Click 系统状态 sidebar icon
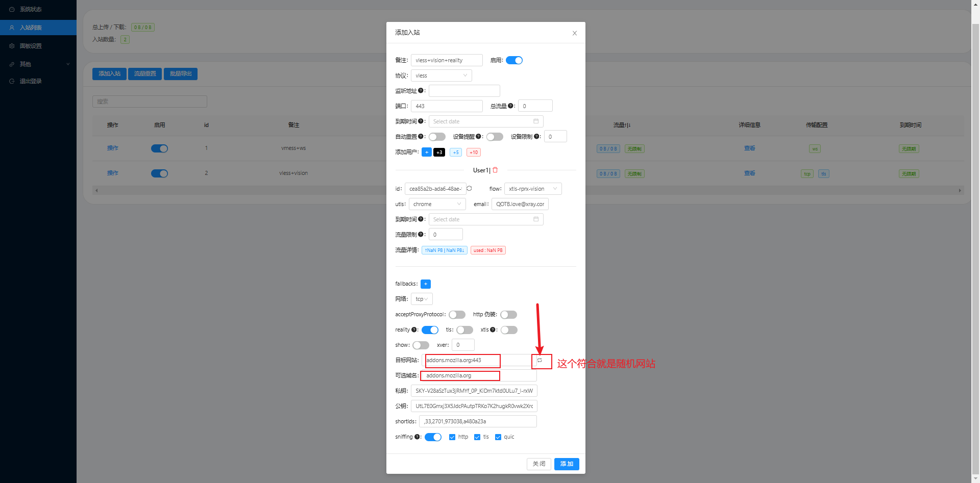 [x=12, y=9]
